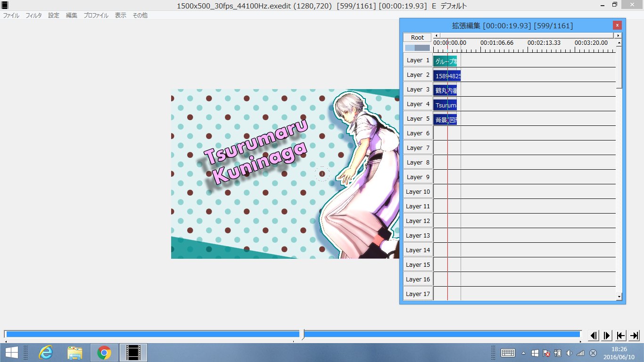Click the gray circled X tray icon
The height and width of the screenshot is (362, 644).
tap(593, 353)
